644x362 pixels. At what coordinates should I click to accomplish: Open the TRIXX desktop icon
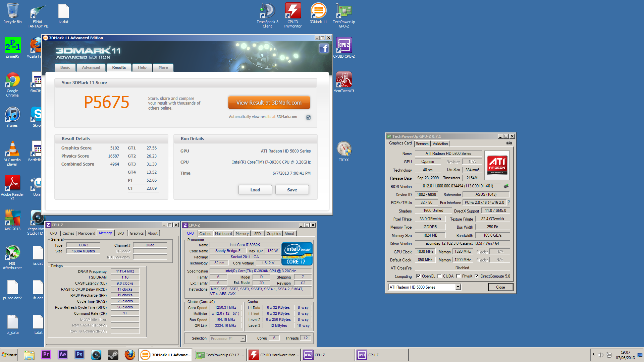[x=344, y=152]
